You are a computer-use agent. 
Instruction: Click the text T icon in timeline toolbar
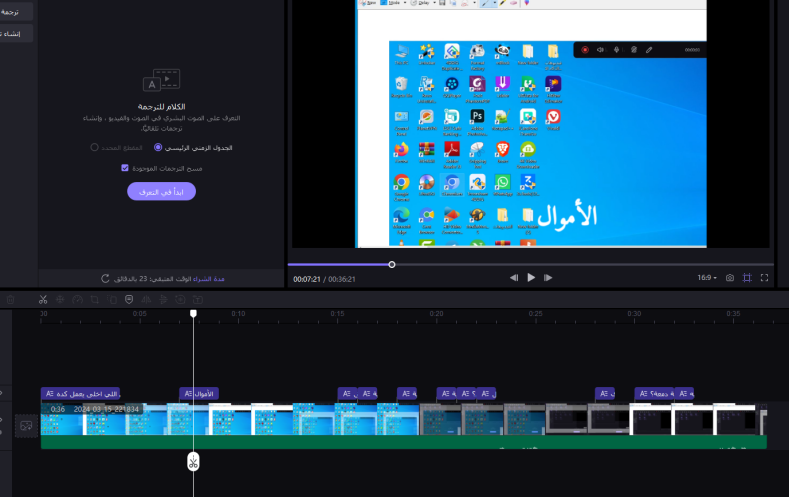click(x=198, y=300)
